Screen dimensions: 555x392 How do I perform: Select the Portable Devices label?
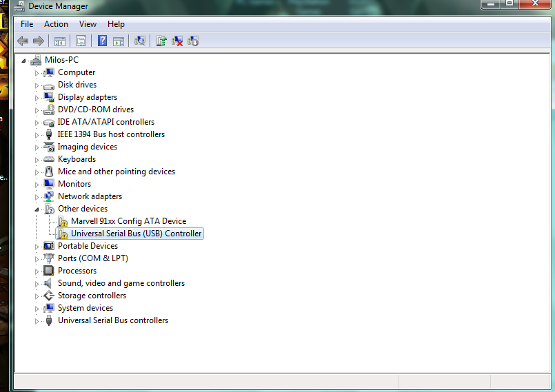88,246
